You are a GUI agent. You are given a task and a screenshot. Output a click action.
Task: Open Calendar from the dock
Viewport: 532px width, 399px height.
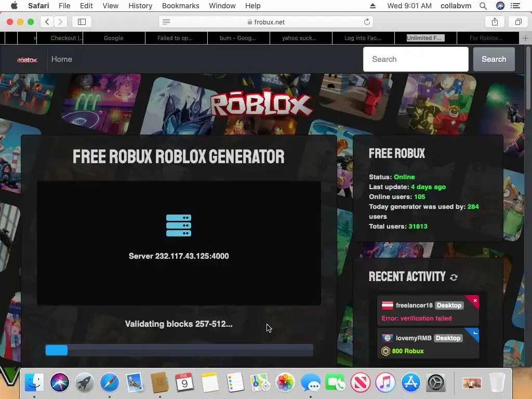coord(184,383)
